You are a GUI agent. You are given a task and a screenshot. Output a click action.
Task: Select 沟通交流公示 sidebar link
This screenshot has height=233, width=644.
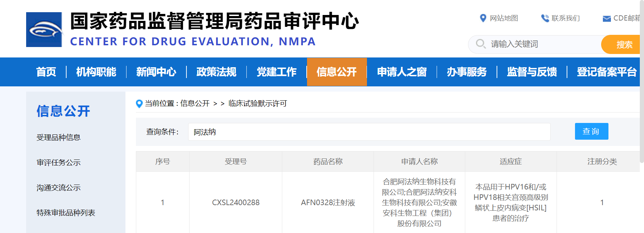(x=59, y=188)
